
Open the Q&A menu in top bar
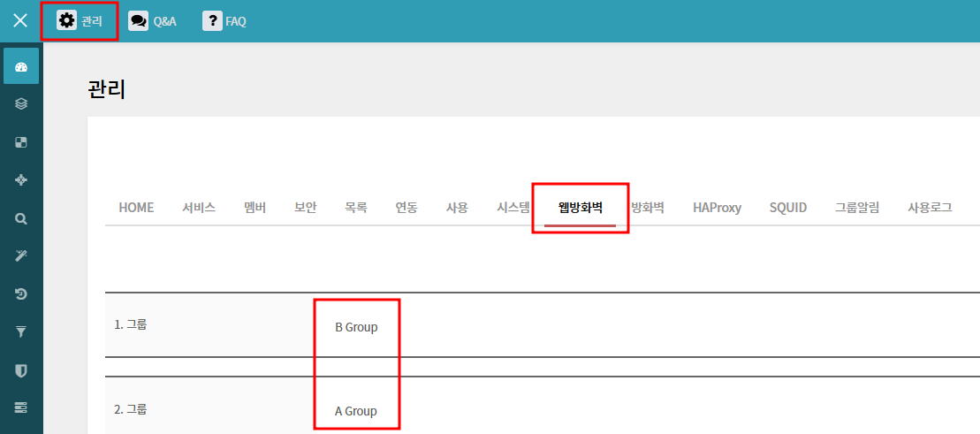click(x=152, y=21)
